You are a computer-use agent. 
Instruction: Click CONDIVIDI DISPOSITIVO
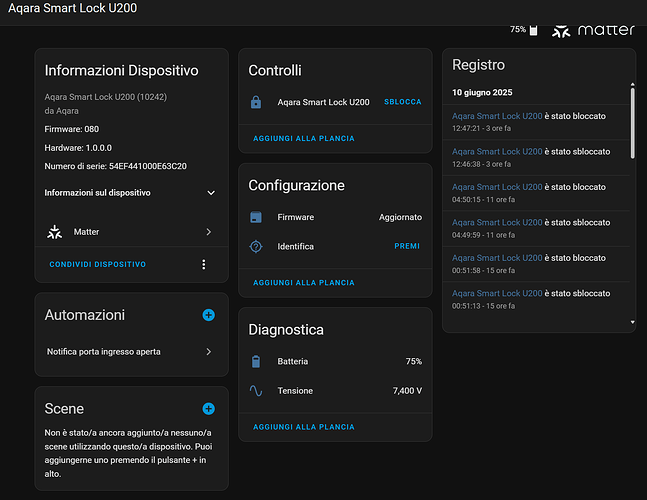coord(98,264)
